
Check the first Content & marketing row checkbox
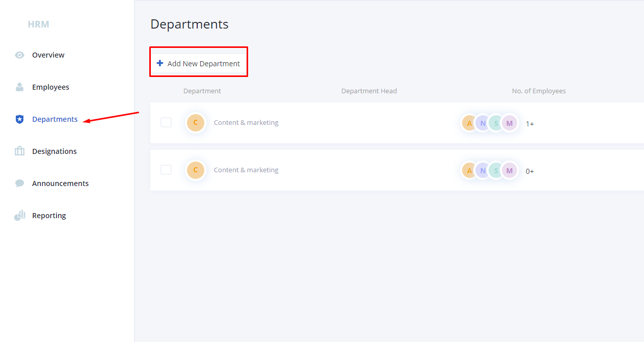(166, 122)
